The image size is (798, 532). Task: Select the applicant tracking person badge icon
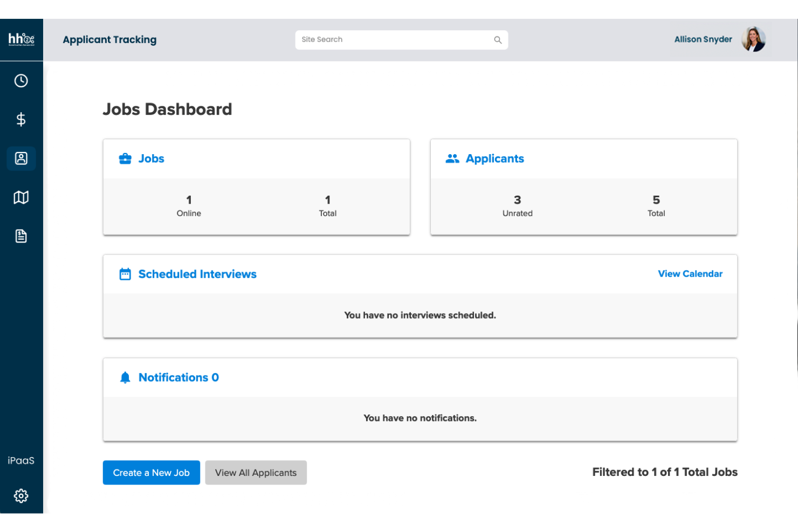[x=21, y=158]
